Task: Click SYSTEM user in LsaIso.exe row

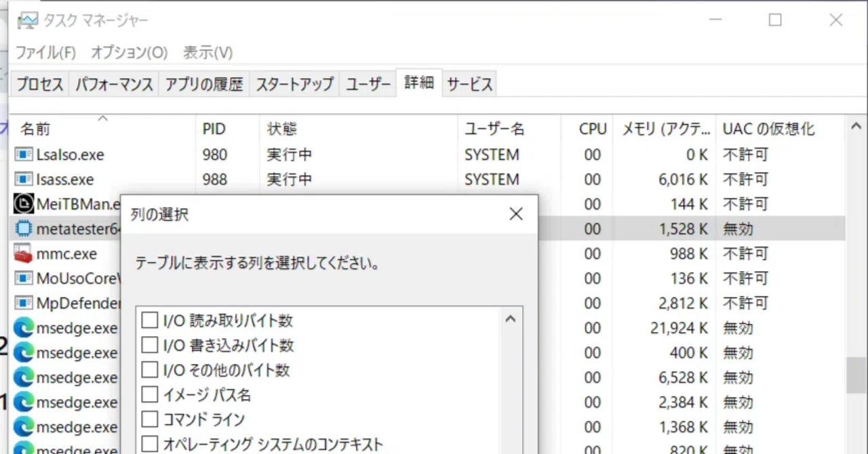Action: click(x=492, y=154)
